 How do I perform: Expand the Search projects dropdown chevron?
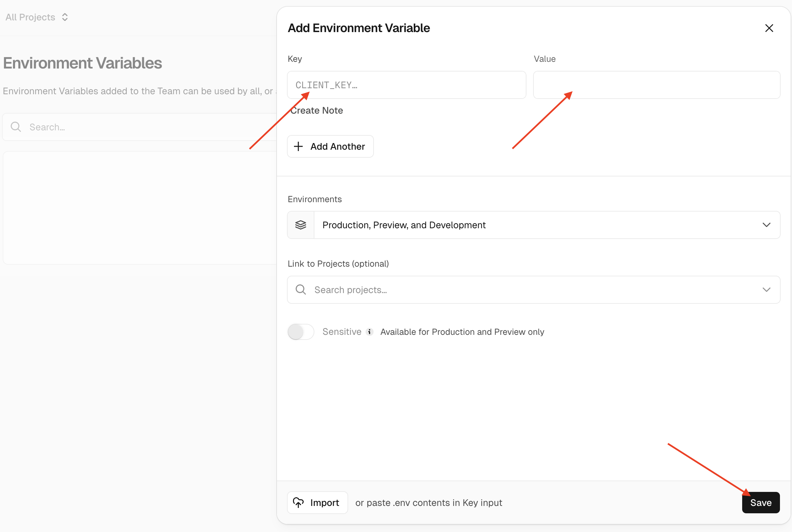[766, 290]
